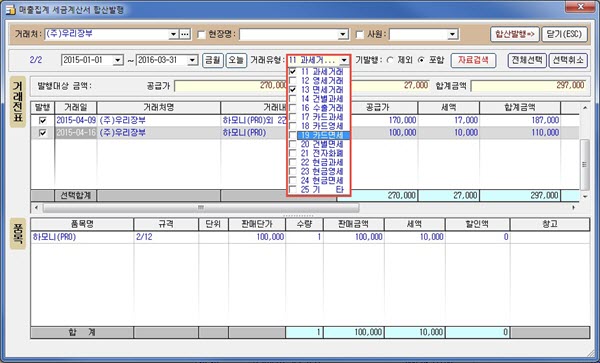Click the 거래전표 scroll up arrow

point(585,108)
